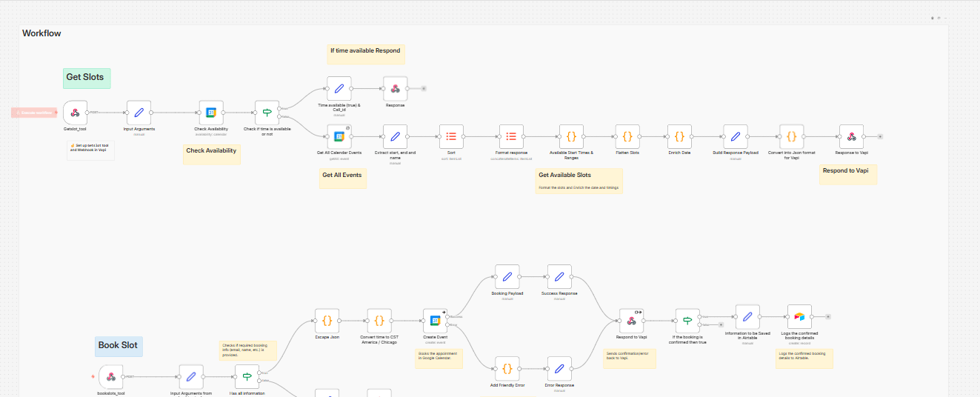Open the Check Availability calendar node
This screenshot has height=397, width=980.
pyautogui.click(x=210, y=113)
